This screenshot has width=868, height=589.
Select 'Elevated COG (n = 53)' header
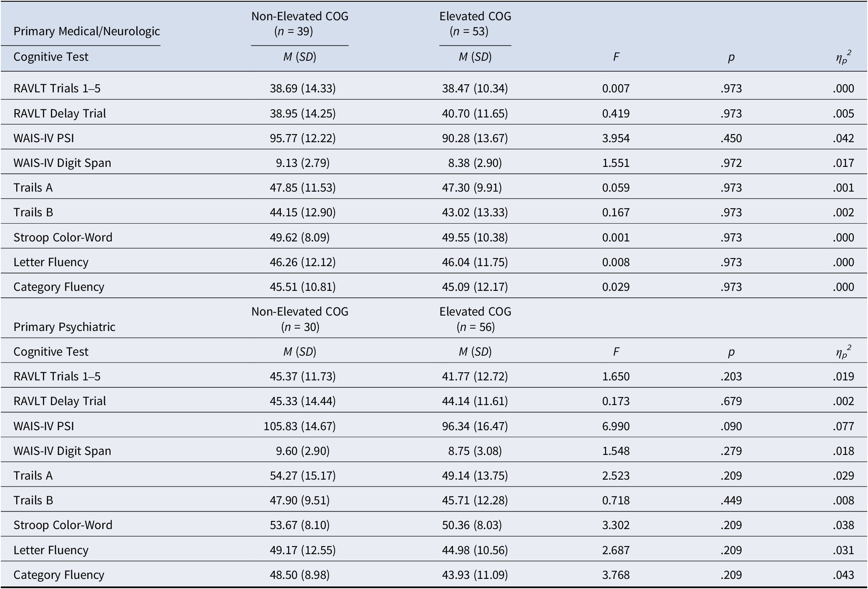[x=475, y=23]
